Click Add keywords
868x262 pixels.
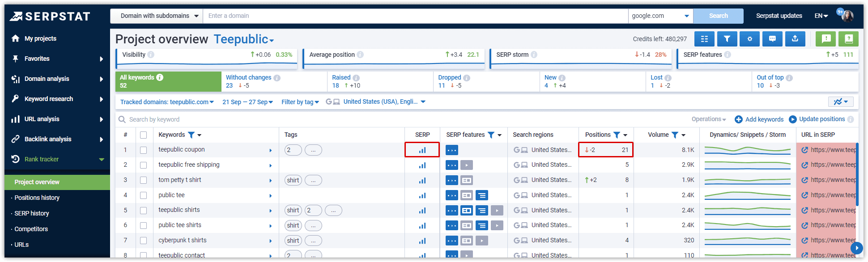[x=759, y=119]
